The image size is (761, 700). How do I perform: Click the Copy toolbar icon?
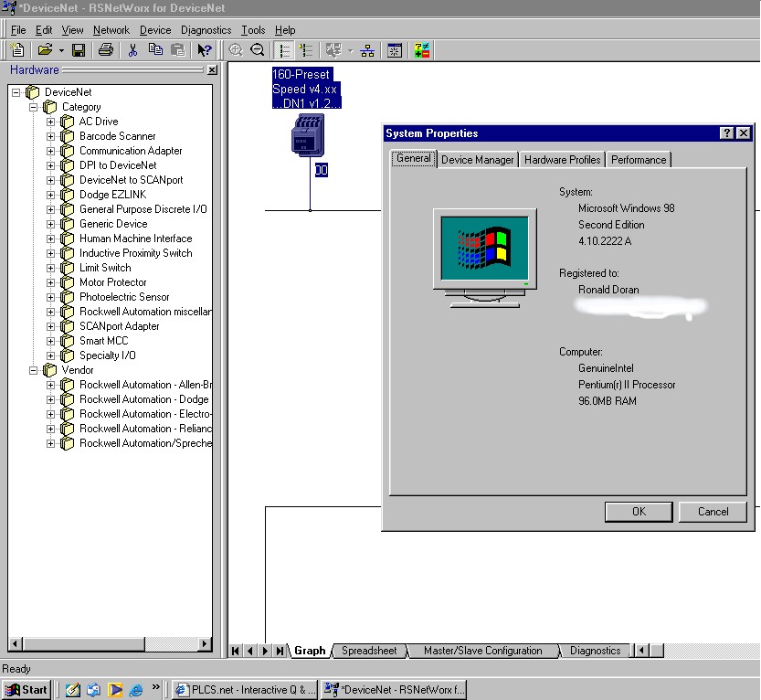pyautogui.click(x=155, y=50)
